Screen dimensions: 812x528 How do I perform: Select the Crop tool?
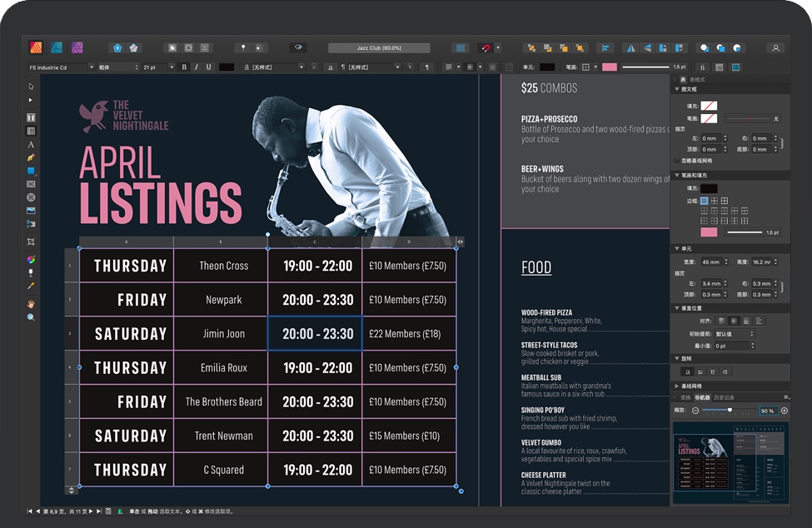[x=31, y=242]
